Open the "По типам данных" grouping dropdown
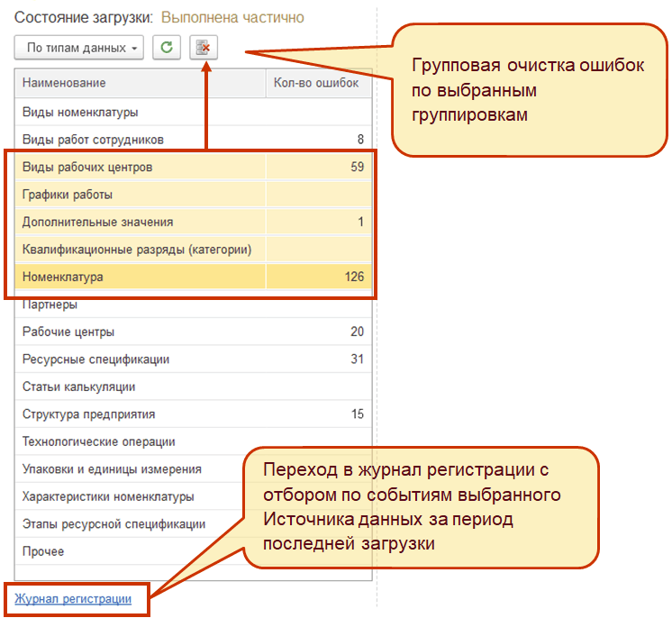Viewport: 672px width, 618px height. [79, 48]
